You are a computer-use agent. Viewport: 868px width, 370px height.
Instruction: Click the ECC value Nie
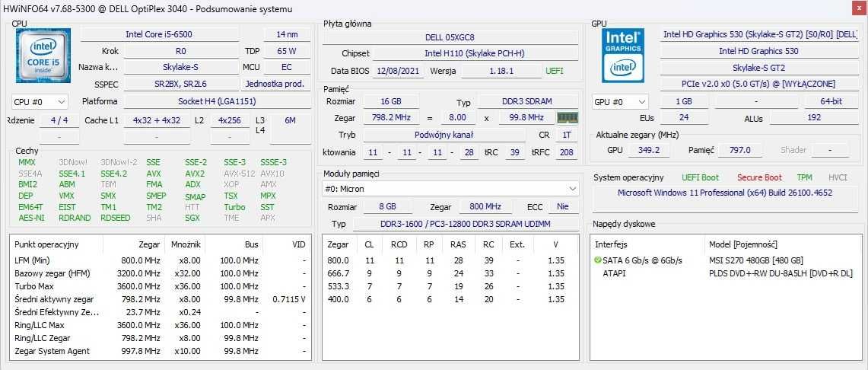tap(563, 206)
